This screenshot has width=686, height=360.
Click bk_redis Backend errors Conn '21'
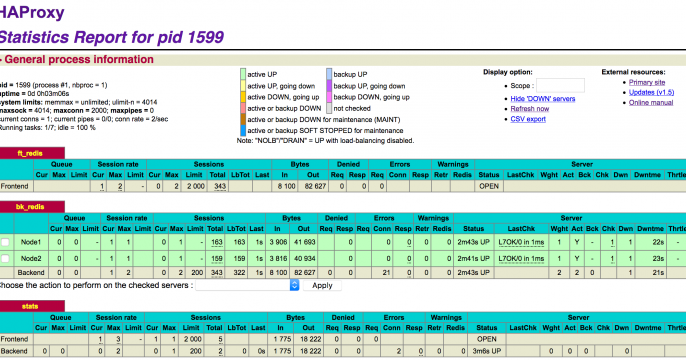click(x=386, y=273)
